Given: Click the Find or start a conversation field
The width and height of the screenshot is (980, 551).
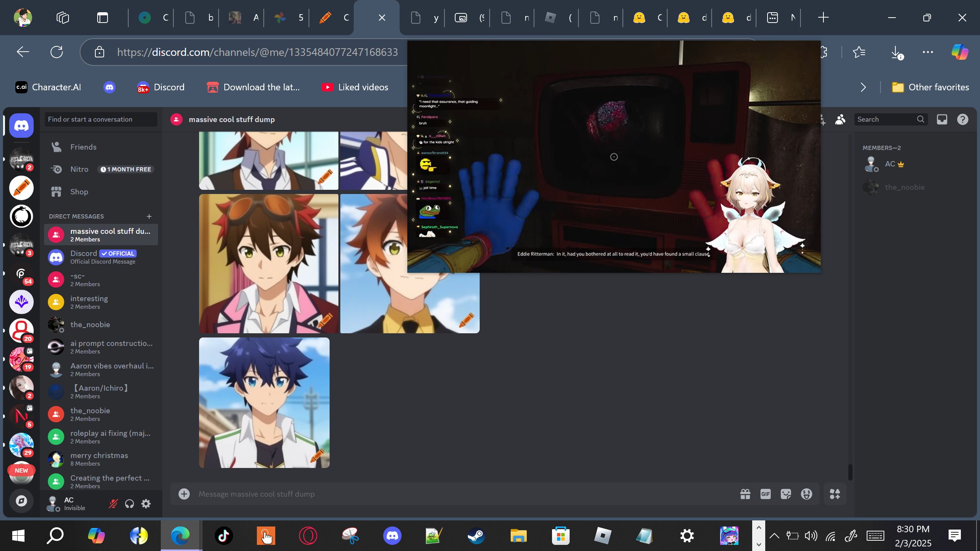Looking at the screenshot, I should coord(101,119).
